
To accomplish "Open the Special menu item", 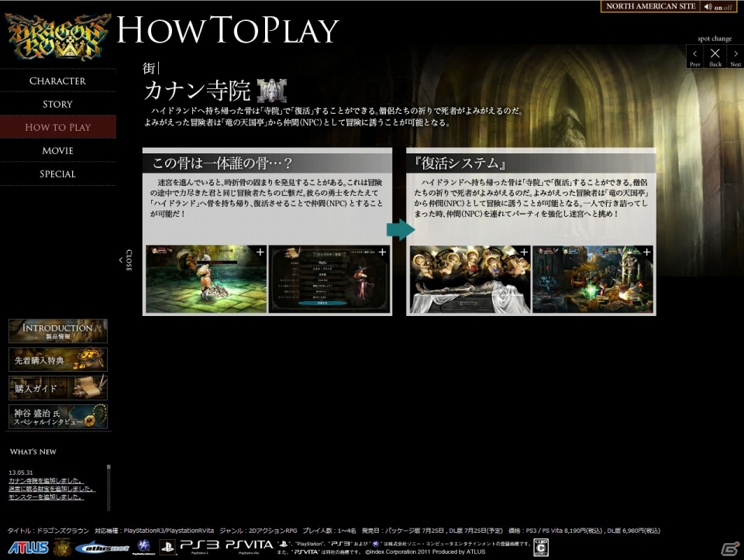I will pyautogui.click(x=58, y=174).
